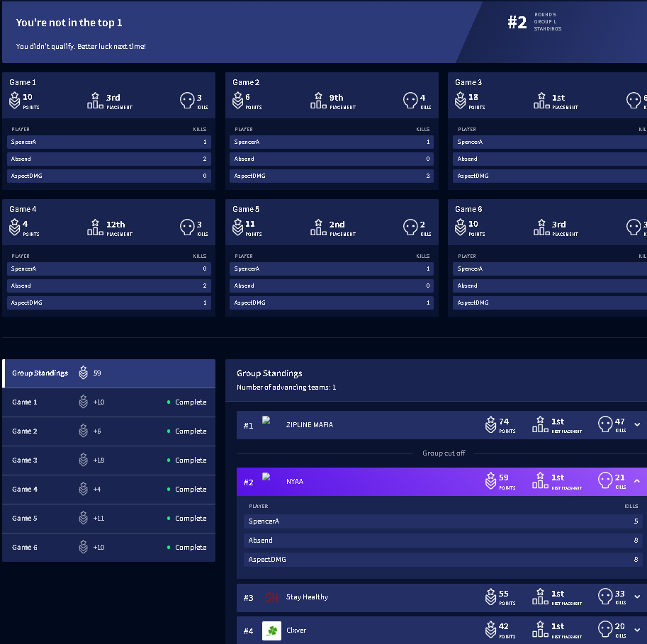This screenshot has width=647, height=644.
Task: Click the #2 standings rank header
Action: point(517,22)
